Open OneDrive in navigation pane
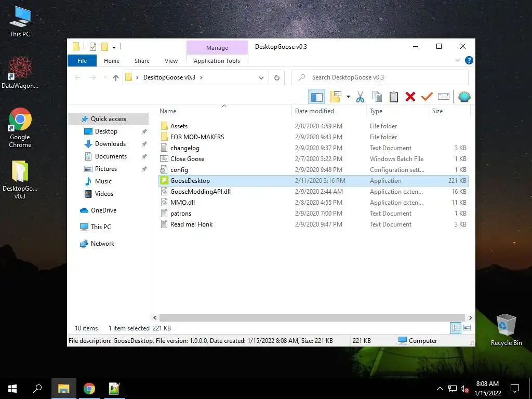 (103, 210)
